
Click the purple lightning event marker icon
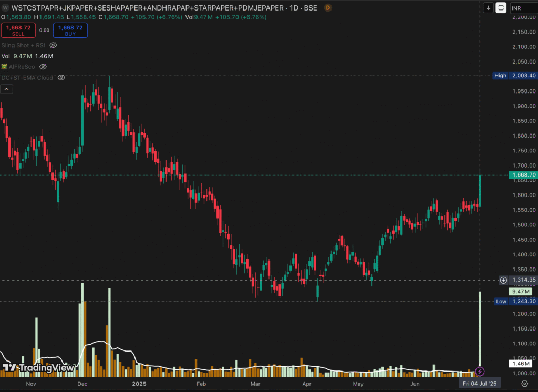coord(480,371)
